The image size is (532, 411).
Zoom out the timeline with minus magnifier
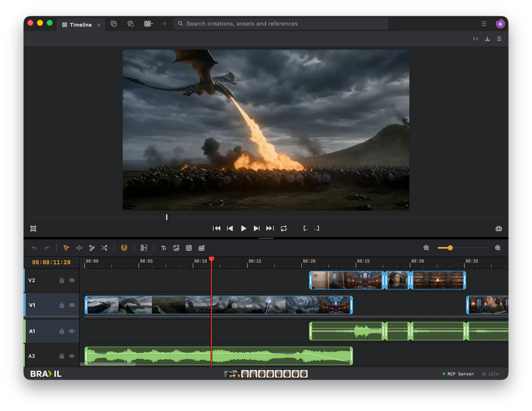(426, 248)
